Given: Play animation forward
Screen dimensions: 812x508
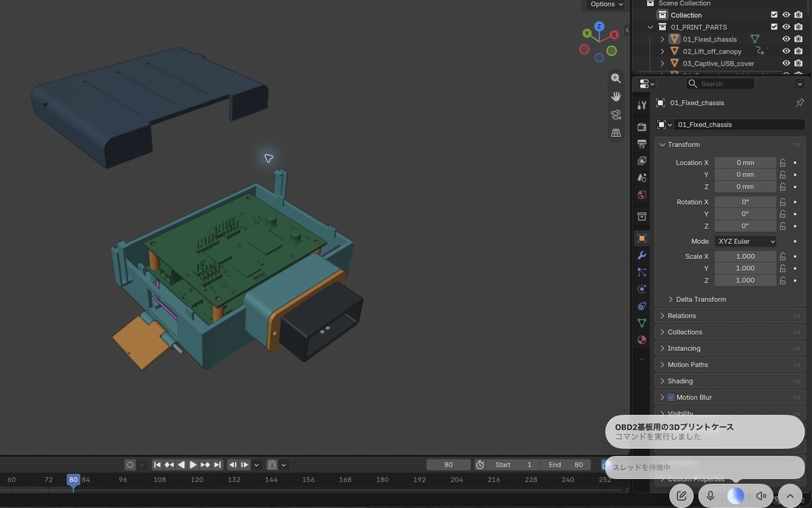Looking at the screenshot, I should pos(193,465).
